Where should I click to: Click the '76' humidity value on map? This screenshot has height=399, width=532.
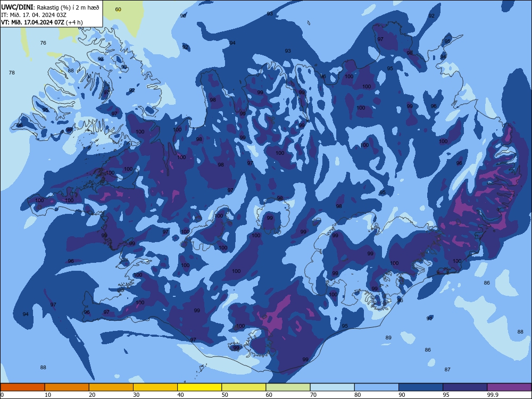pos(43,43)
